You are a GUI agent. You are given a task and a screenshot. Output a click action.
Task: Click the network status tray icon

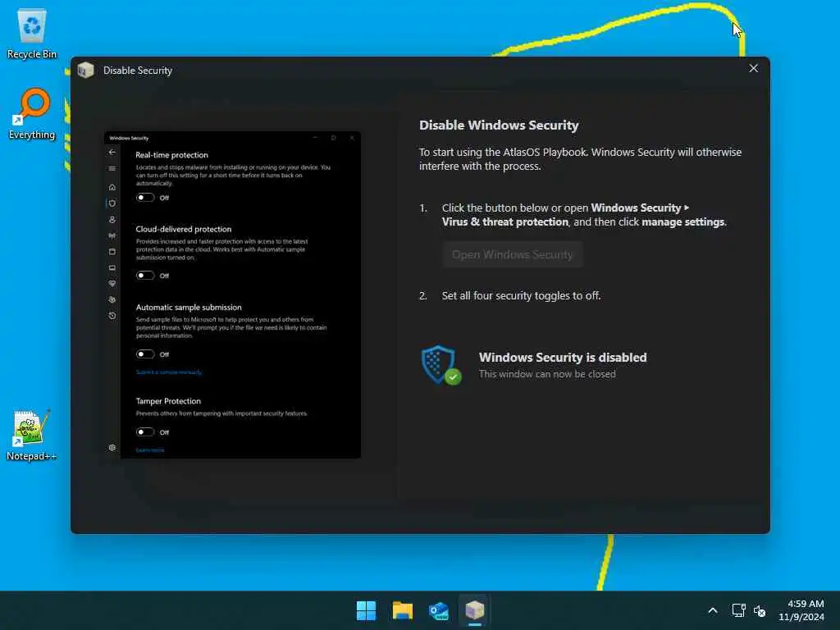tap(739, 610)
